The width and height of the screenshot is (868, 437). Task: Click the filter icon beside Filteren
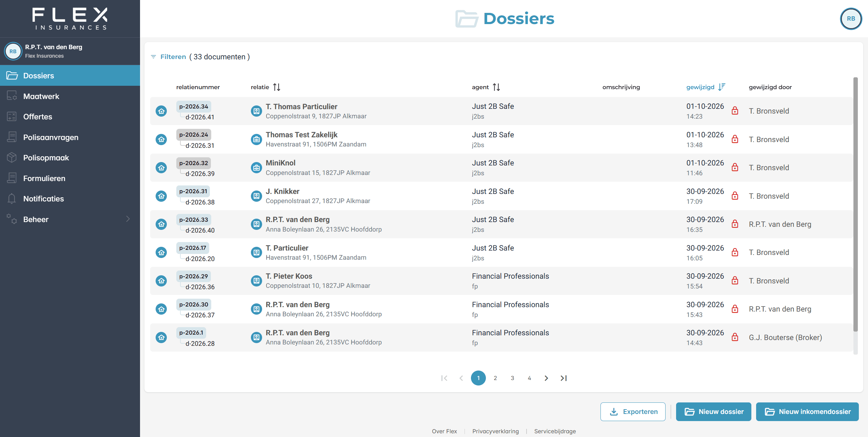153,57
